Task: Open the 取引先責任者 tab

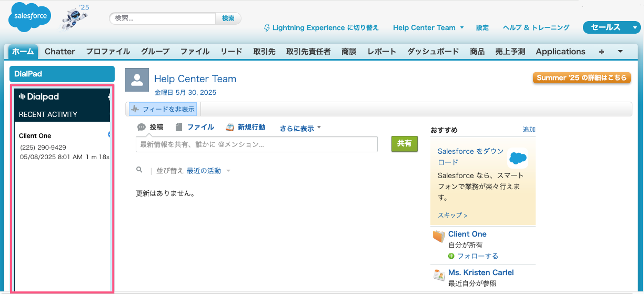Action: coord(308,52)
